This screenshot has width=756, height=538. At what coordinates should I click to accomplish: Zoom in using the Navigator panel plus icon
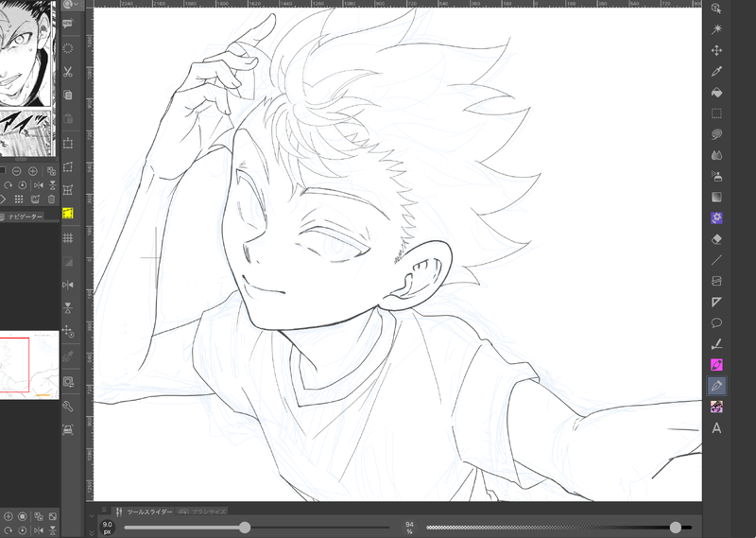(x=9, y=516)
